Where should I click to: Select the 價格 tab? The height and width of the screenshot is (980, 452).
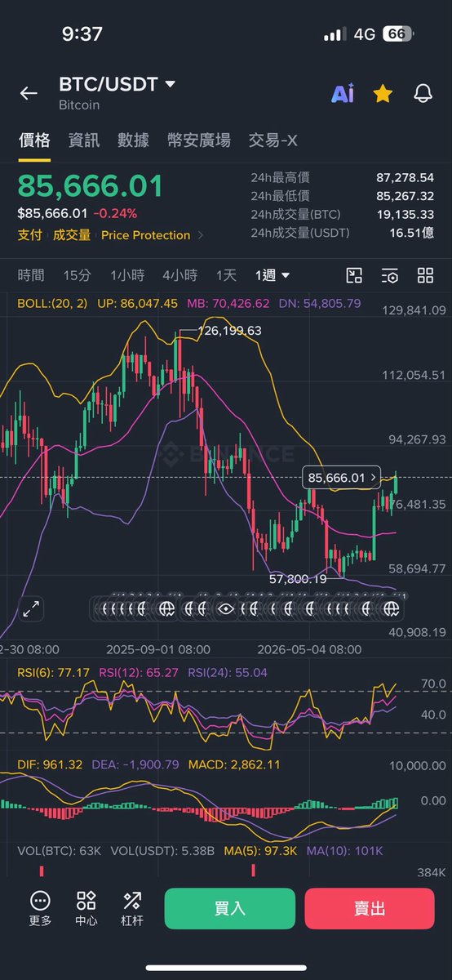(x=35, y=140)
